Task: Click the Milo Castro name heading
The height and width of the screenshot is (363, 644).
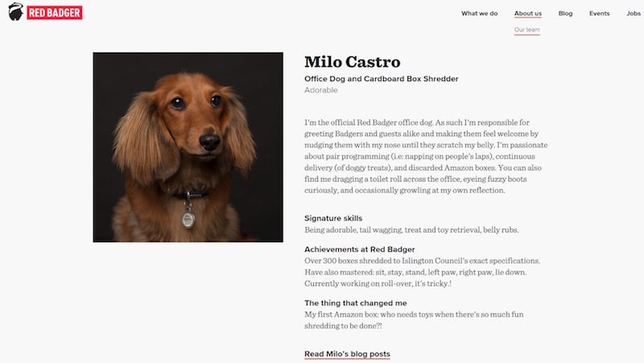Action: (x=352, y=63)
